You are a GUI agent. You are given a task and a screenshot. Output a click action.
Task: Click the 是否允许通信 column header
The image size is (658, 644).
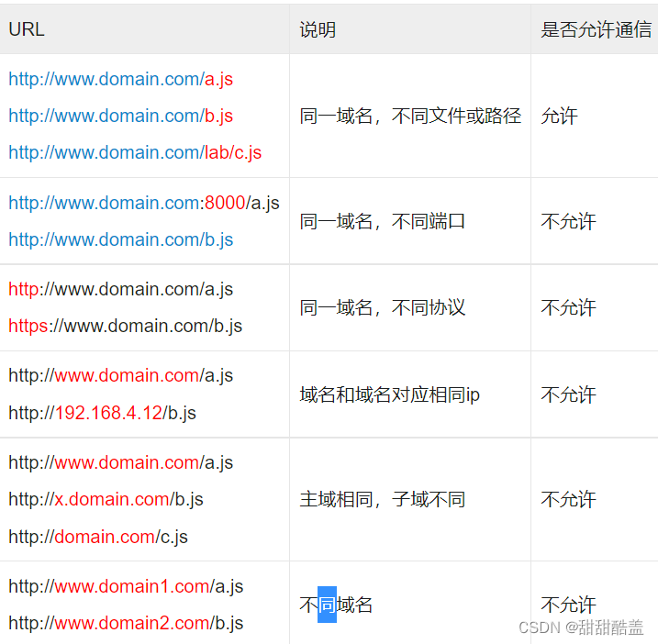(x=596, y=29)
